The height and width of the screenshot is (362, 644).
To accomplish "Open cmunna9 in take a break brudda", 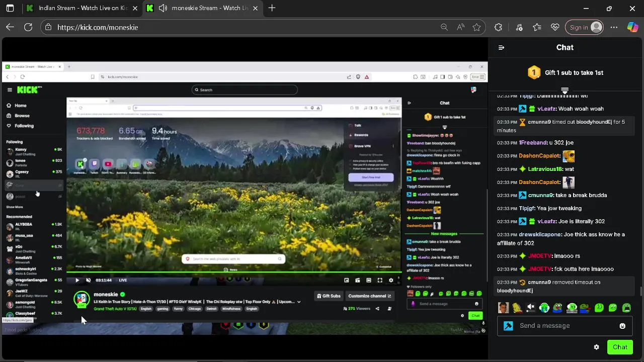I will pos(540,195).
